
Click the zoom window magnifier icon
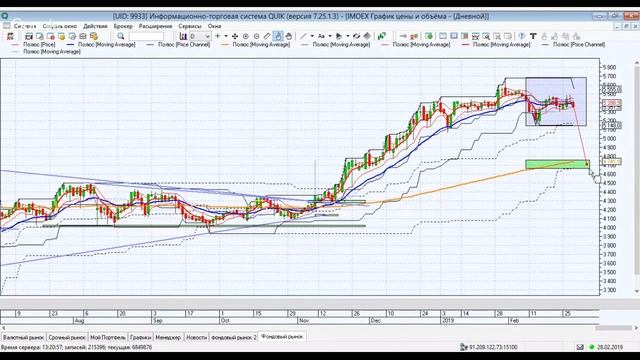(x=486, y=36)
